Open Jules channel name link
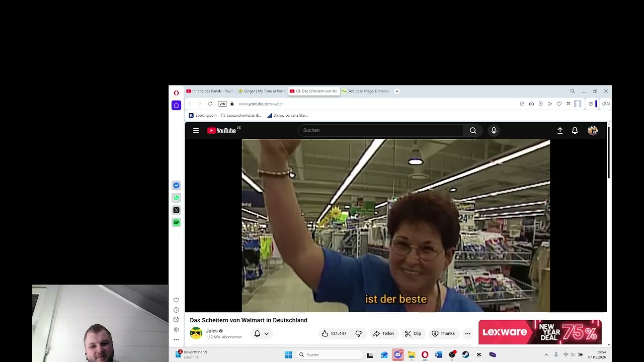The width and height of the screenshot is (644, 362). [211, 331]
